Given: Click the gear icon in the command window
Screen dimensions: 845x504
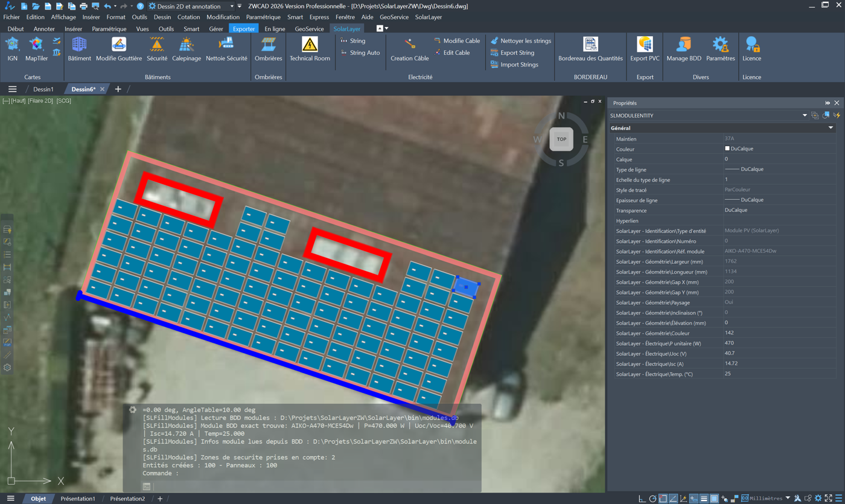Looking at the screenshot, I should (x=133, y=410).
